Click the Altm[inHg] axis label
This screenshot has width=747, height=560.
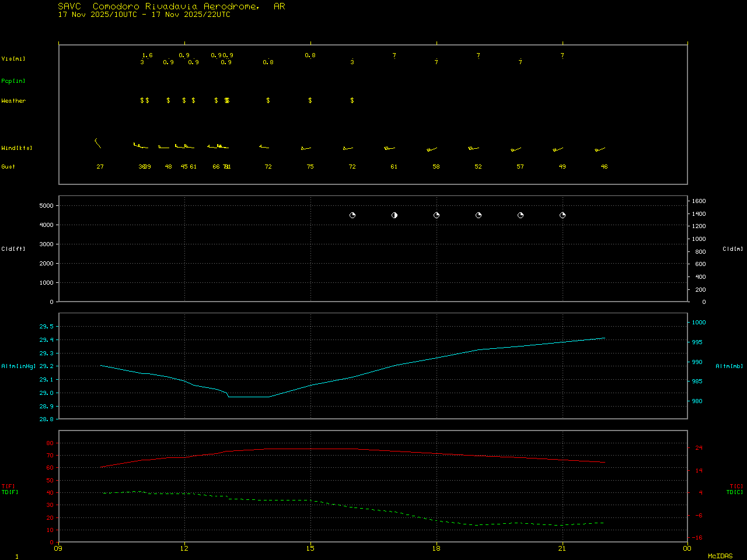pyautogui.click(x=19, y=366)
